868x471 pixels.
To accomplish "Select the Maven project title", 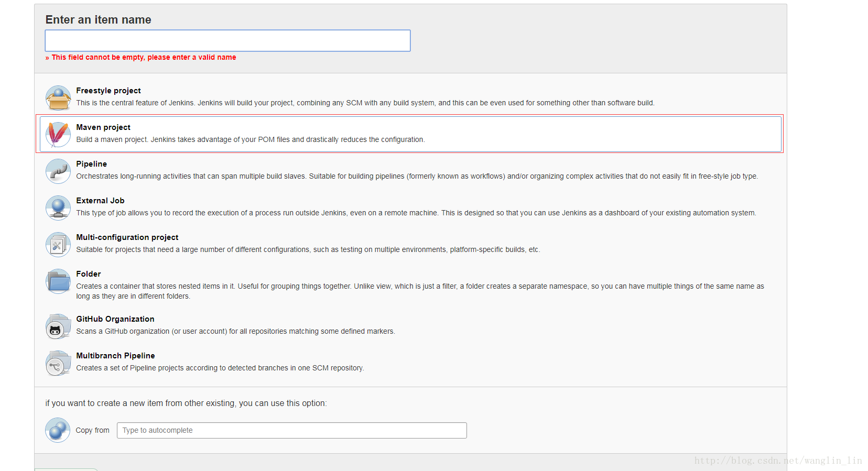I will coord(103,127).
